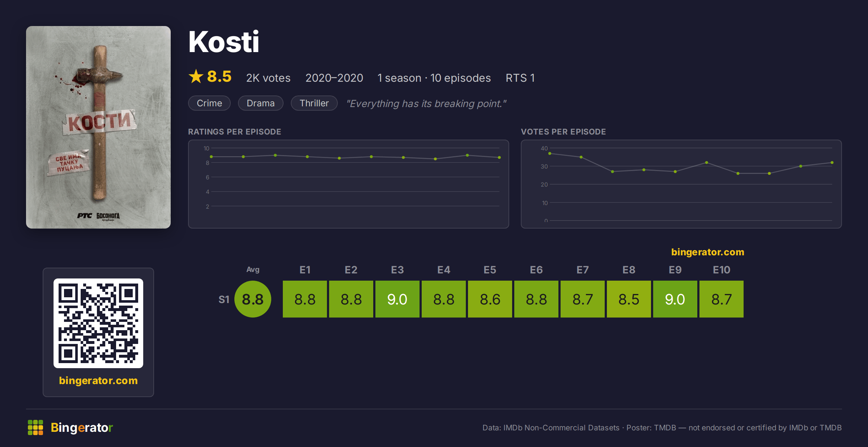Screen dimensions: 868x447
Task: Select the Crime genre tag
Action: pyautogui.click(x=209, y=103)
